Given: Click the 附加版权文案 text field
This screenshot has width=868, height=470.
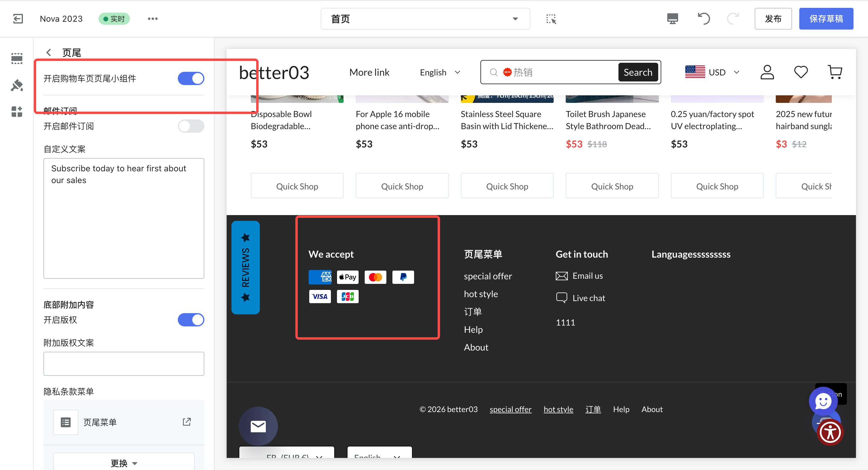Looking at the screenshot, I should point(124,364).
